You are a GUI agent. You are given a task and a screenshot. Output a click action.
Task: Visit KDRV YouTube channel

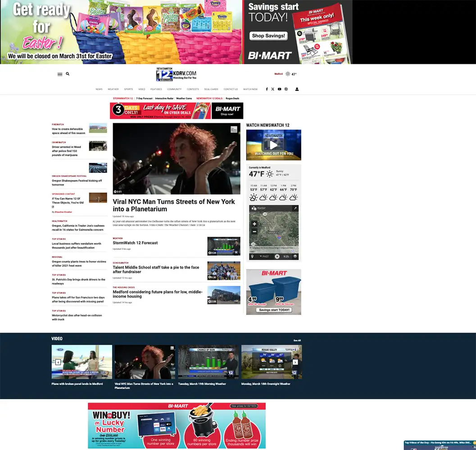279,89
